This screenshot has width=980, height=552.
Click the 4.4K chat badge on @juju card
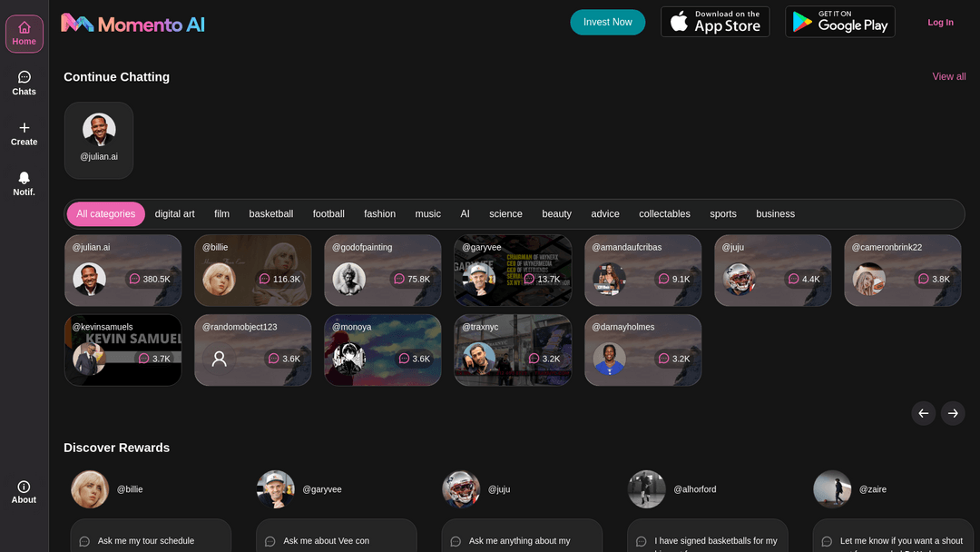pyautogui.click(x=804, y=279)
